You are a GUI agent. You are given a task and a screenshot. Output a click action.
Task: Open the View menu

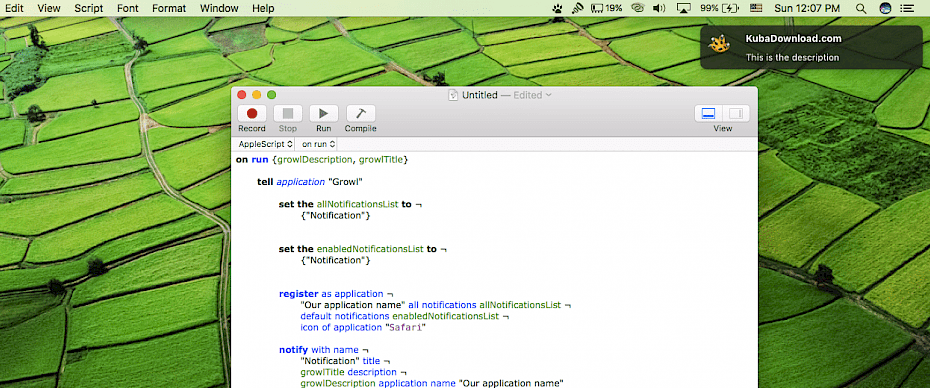49,8
